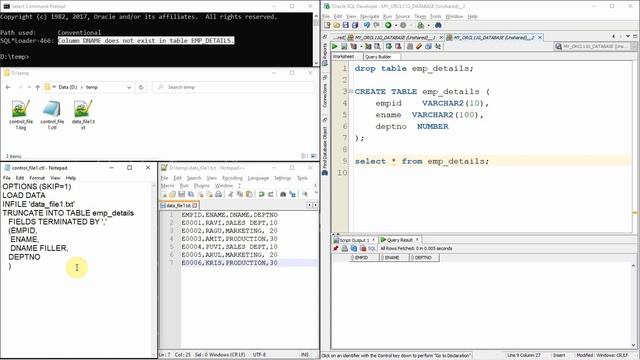
Task: Click 'select * from emp_details;' line in worksheet
Action: pos(422,161)
